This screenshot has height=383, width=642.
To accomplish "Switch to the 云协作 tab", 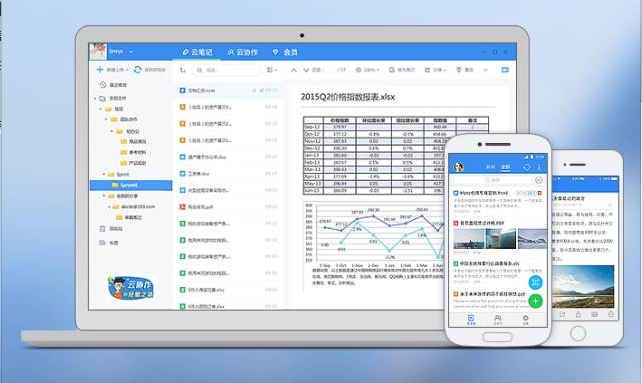I will coord(243,52).
